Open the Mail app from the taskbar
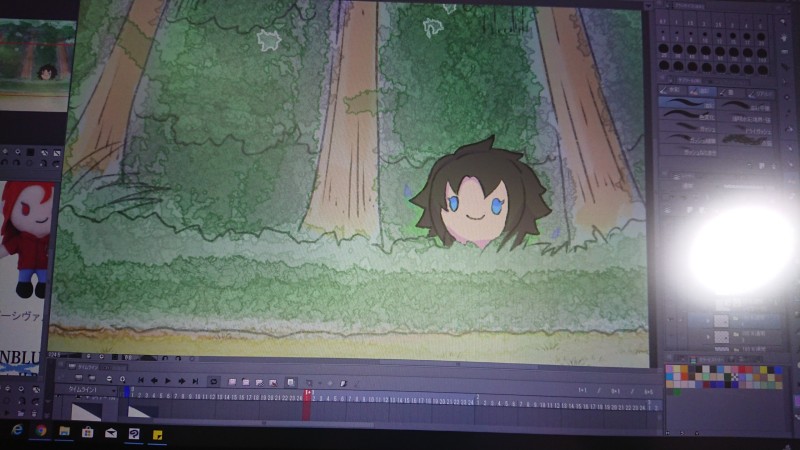800x450 pixels. pyautogui.click(x=111, y=434)
